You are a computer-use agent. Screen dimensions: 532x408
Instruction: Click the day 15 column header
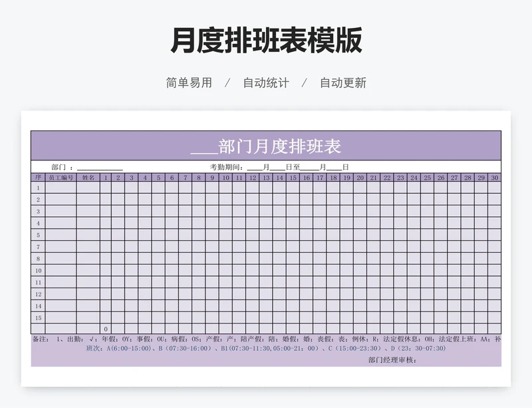[293, 177]
